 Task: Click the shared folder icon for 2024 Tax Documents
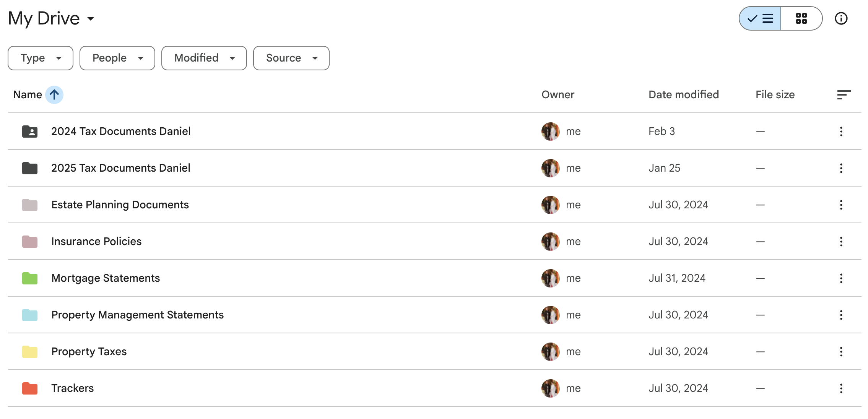(30, 132)
